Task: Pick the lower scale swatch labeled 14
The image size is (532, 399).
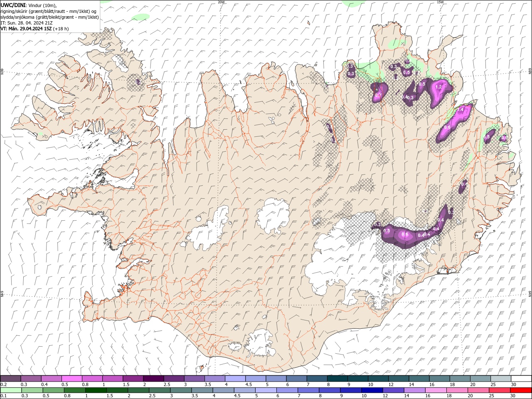Action: point(414,390)
